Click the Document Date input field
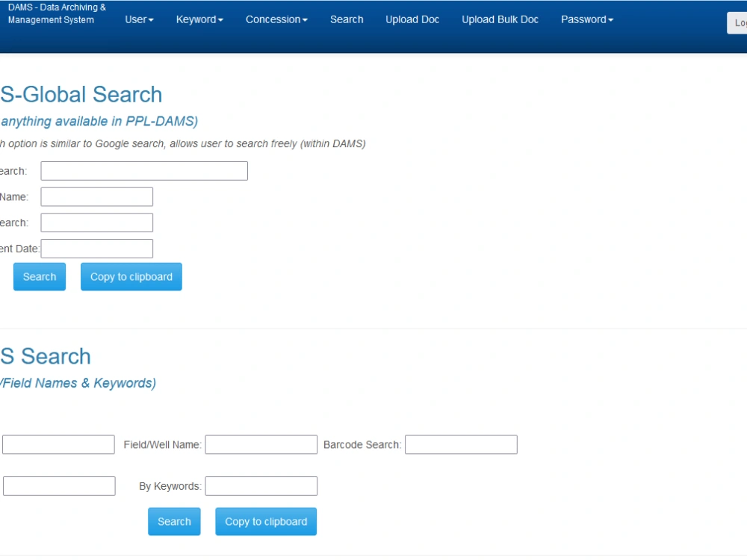Viewport: 747px width, 560px height. click(x=96, y=248)
